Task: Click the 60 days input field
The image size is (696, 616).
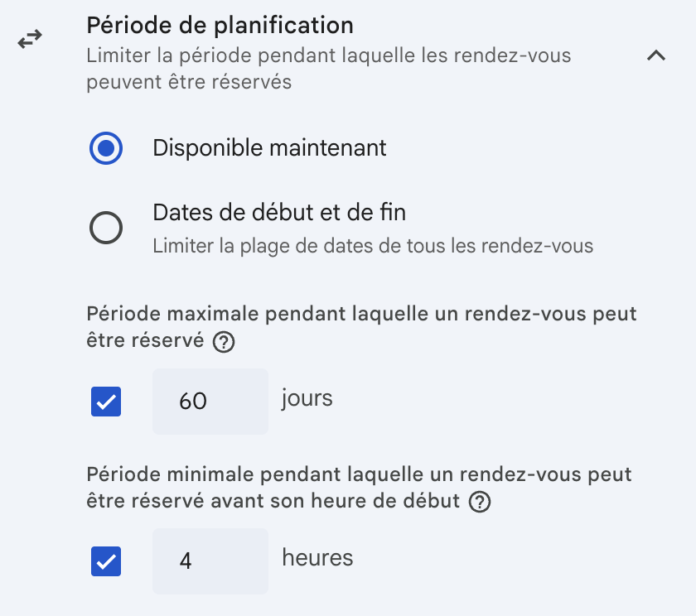Action: coord(210,402)
